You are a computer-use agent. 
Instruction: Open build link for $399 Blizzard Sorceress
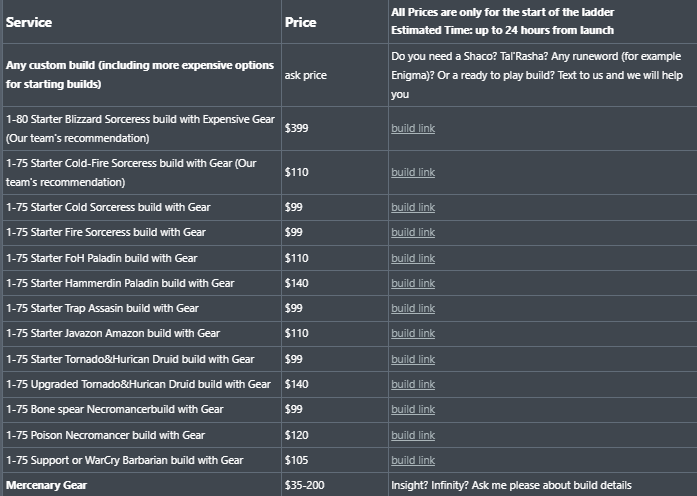coord(413,128)
